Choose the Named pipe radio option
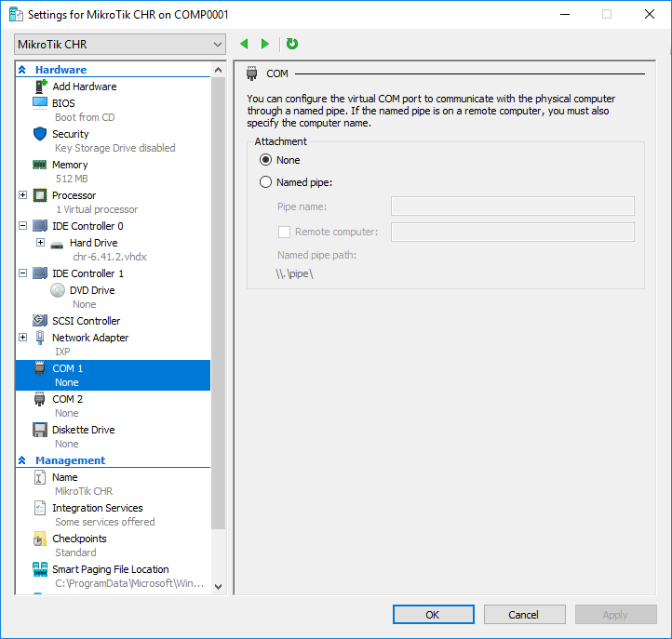Screen dimensions: 672x639 pos(266,182)
